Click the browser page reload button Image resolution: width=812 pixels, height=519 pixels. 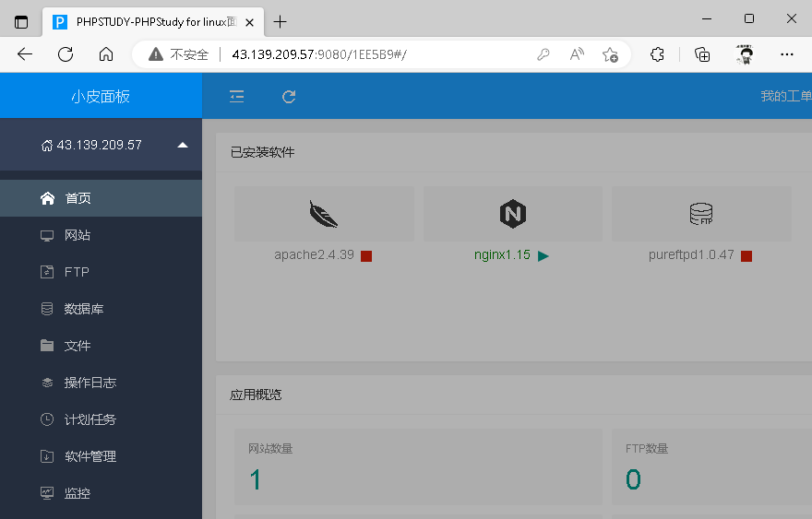coord(66,54)
